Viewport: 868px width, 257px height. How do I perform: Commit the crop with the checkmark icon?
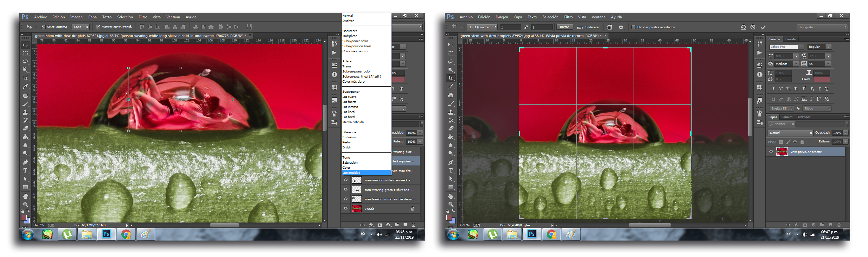coord(763,27)
